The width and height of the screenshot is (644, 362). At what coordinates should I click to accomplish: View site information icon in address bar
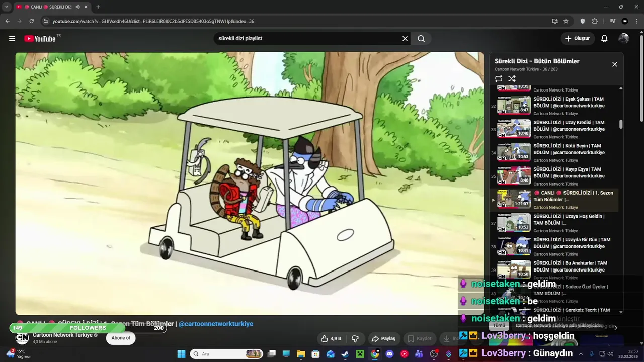[x=45, y=21]
